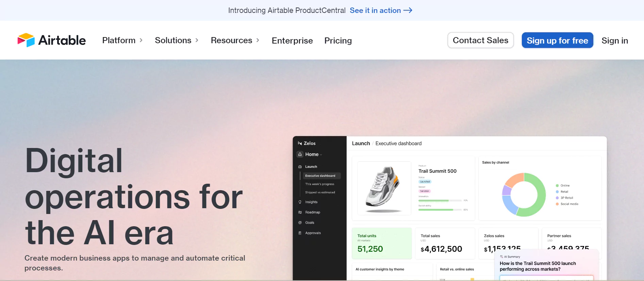
Task: Click the Sales by channel title
Action: click(496, 163)
